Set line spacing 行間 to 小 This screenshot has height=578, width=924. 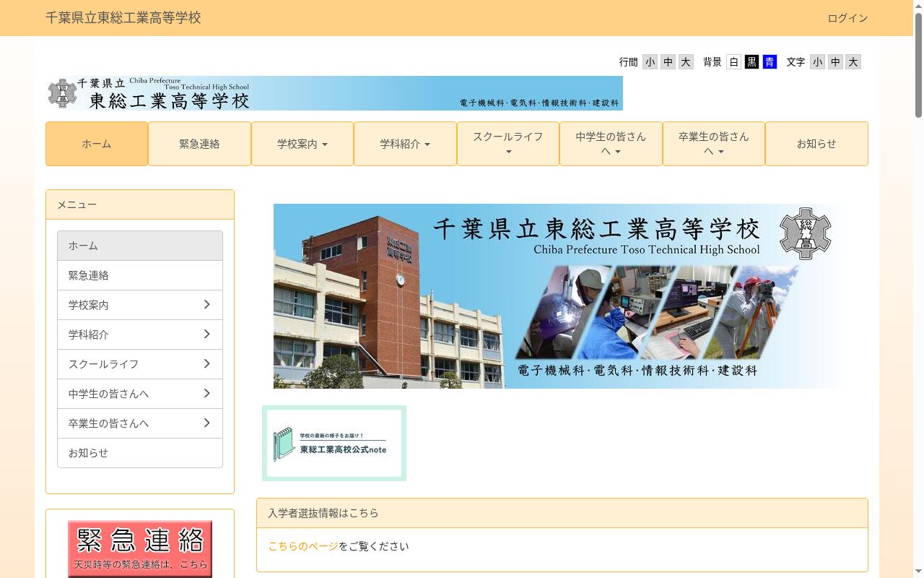point(650,62)
